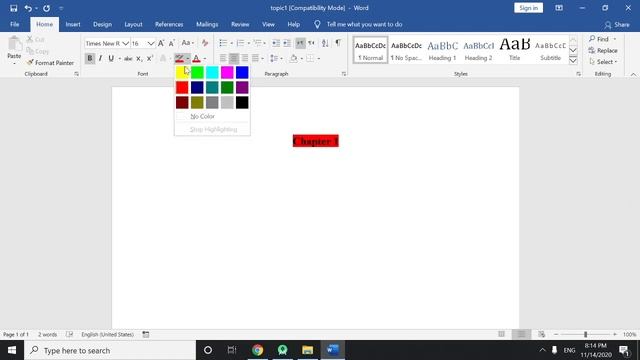The image size is (640, 360).
Task: Switch to Design tab
Action: pos(102,24)
